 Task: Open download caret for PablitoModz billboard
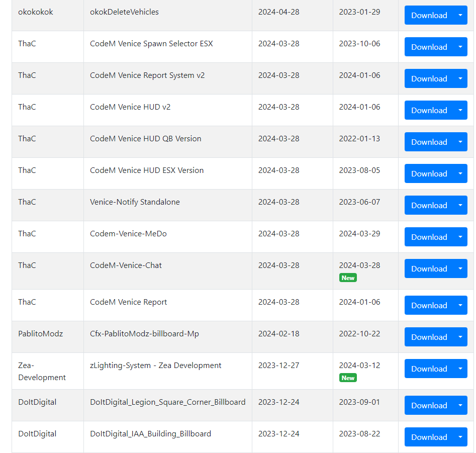[x=460, y=337]
